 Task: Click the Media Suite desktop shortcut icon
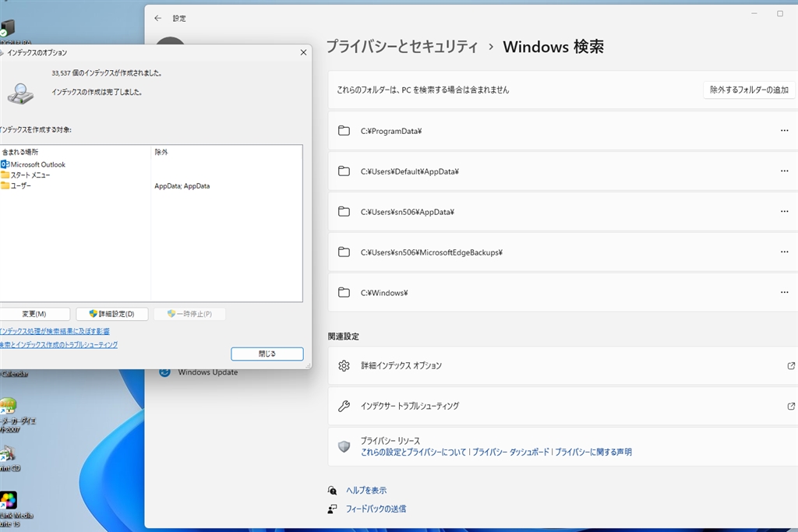coord(9,500)
